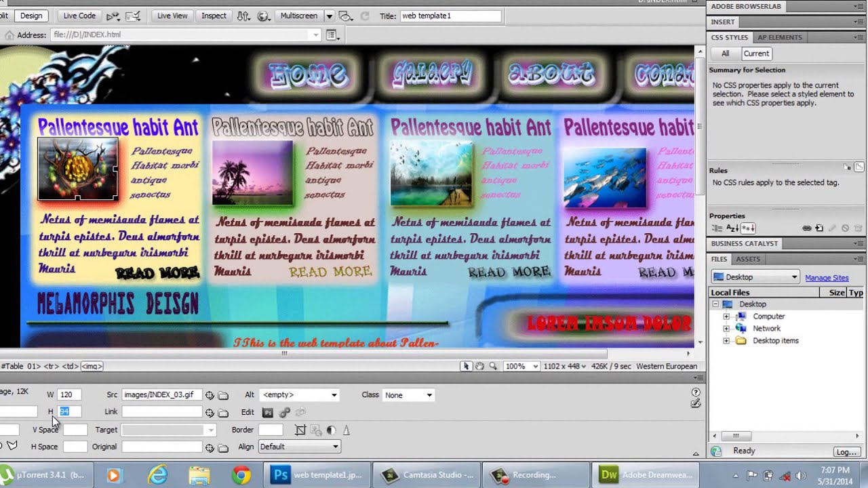
Task: Browse for Link file folder icon
Action: pos(223,412)
